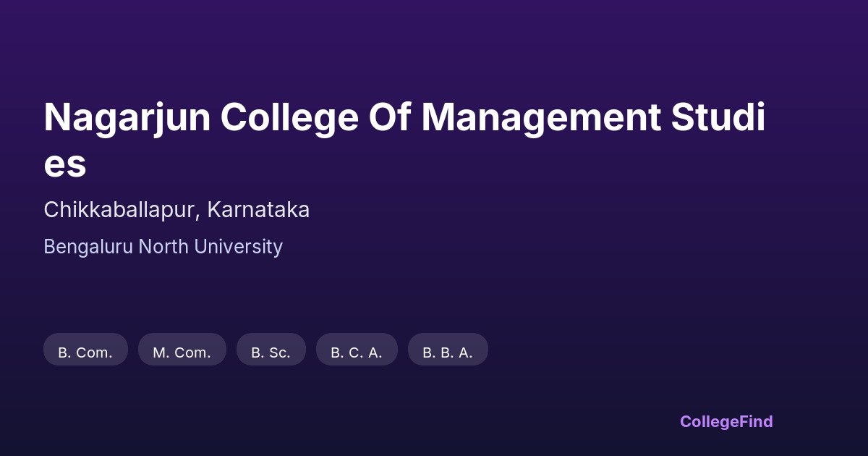Select the B. B. A. course chip
This screenshot has height=456, width=868.
[x=448, y=352]
